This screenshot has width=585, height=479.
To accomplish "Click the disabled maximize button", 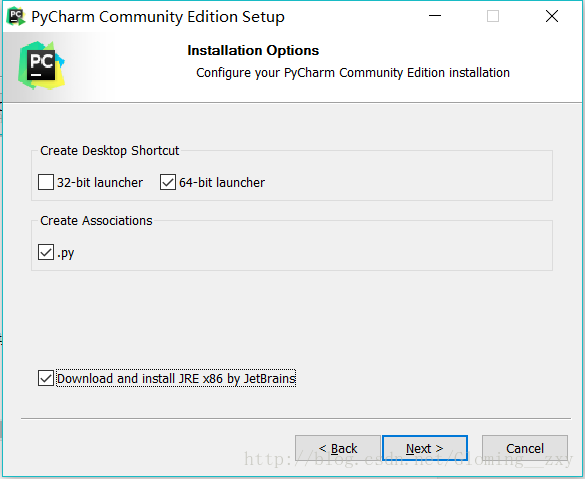I will 493,16.
